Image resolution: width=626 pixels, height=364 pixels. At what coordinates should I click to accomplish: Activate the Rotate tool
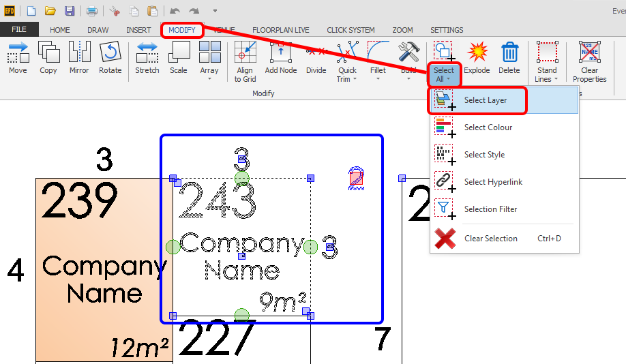tap(110, 57)
